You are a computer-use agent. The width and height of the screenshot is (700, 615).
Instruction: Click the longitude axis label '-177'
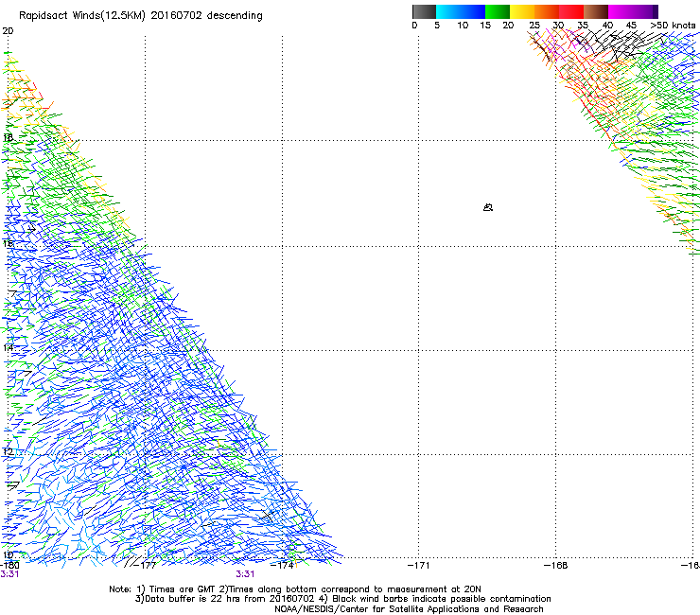coord(146,565)
